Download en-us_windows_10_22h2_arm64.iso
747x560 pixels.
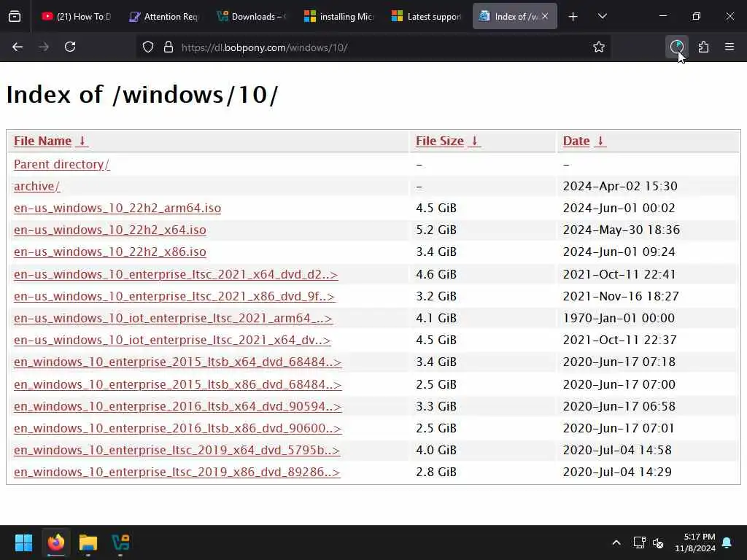coord(117,208)
